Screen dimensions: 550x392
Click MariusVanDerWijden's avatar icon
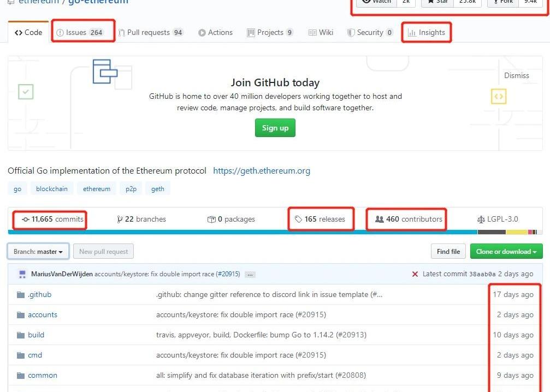[22, 274]
